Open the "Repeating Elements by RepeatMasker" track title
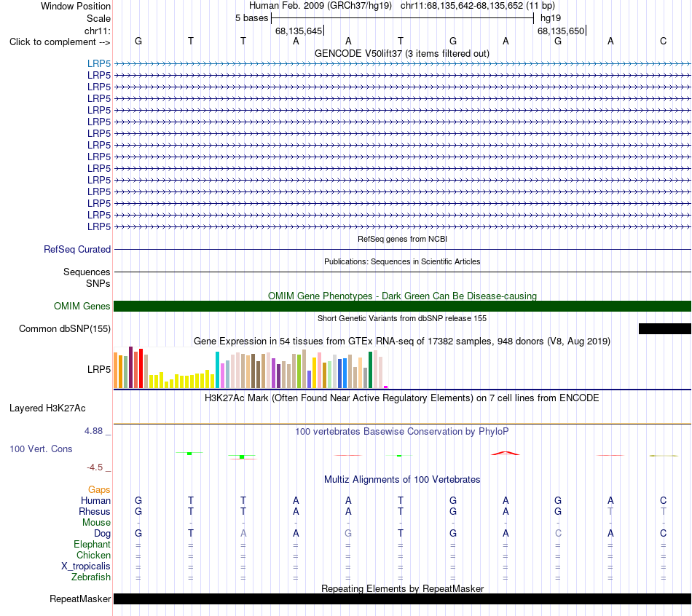Viewport: 692px width, 616px height. tap(402, 588)
